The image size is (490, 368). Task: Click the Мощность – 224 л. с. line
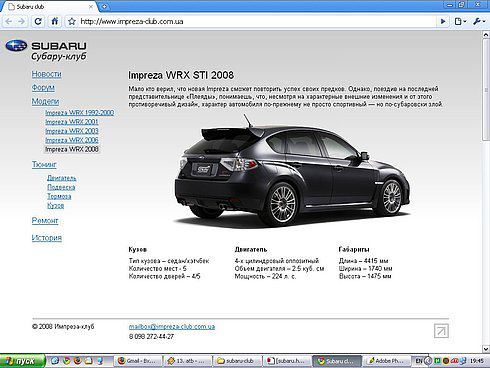265,276
